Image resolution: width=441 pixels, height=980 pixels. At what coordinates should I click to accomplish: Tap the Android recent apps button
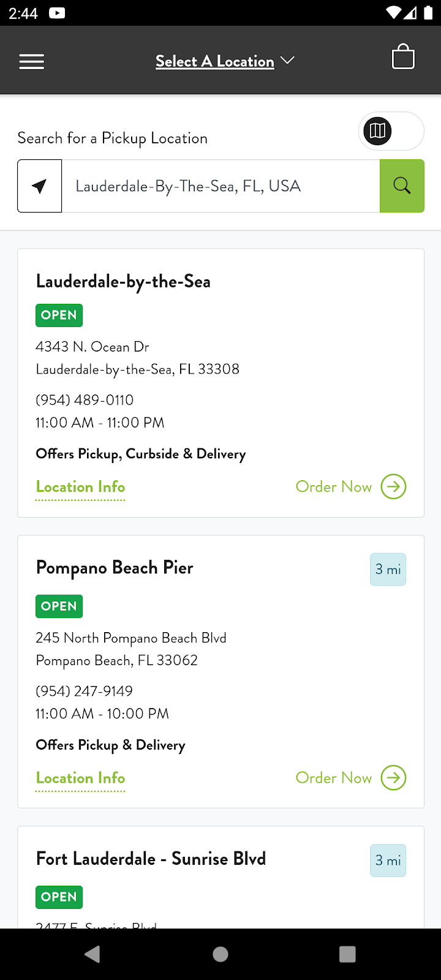point(347,954)
